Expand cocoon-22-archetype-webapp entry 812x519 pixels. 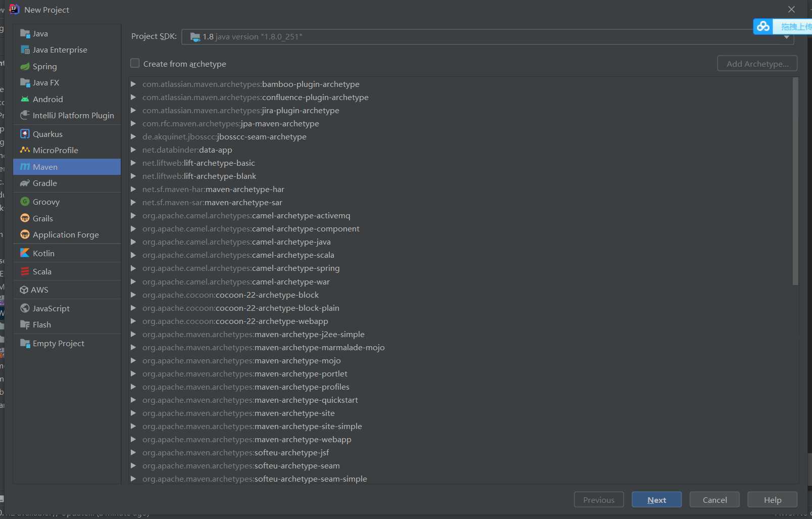pos(133,321)
